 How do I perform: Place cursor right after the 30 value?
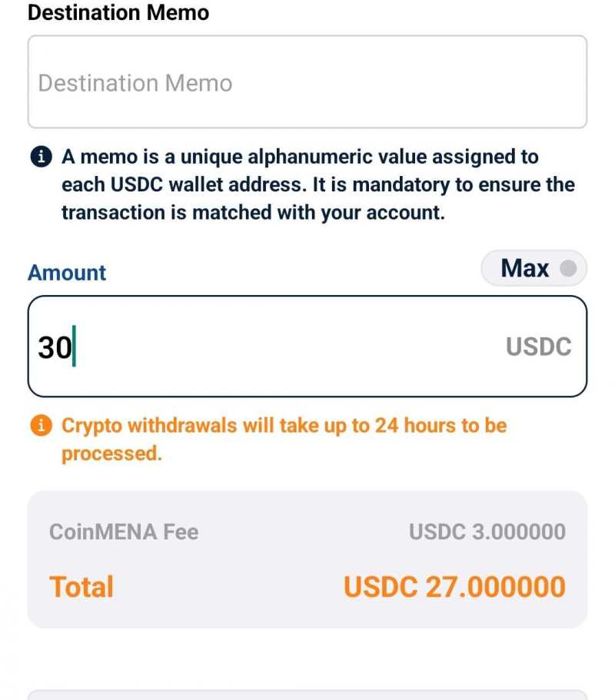click(73, 348)
